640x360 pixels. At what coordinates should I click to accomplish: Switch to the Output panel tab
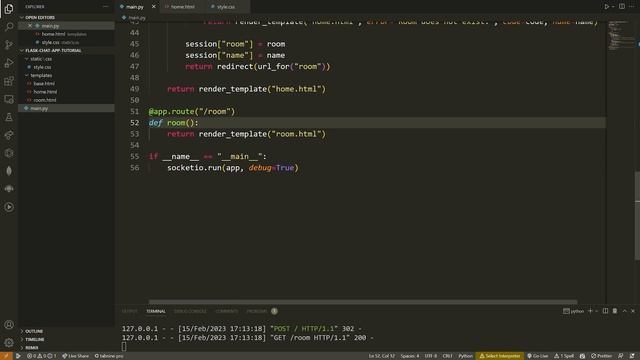tap(130, 311)
